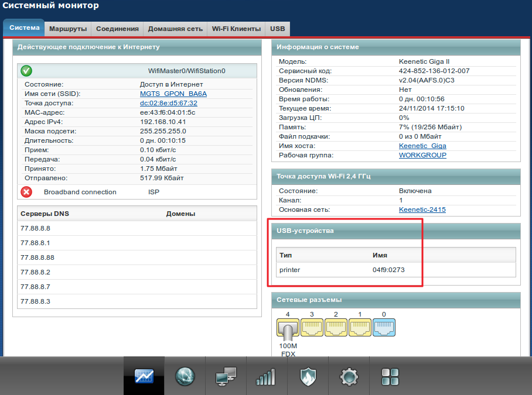Open Home Network computers icon
Image resolution: width=532 pixels, height=395 pixels.
click(x=226, y=376)
